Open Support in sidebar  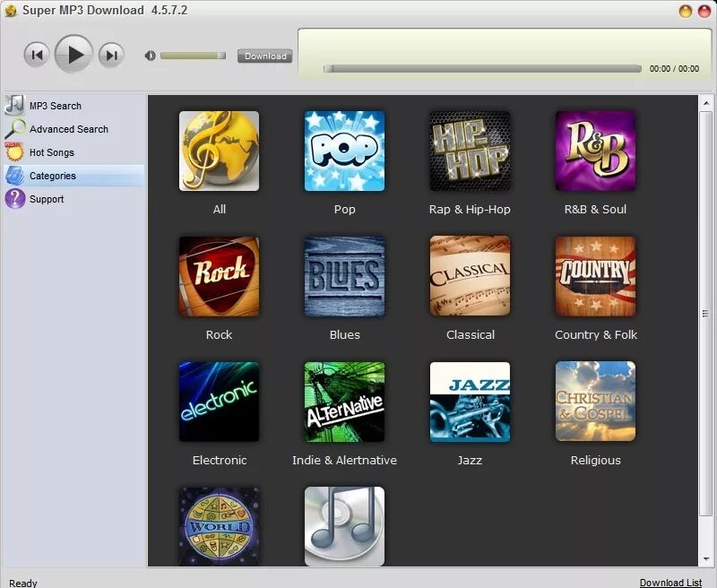(74, 199)
